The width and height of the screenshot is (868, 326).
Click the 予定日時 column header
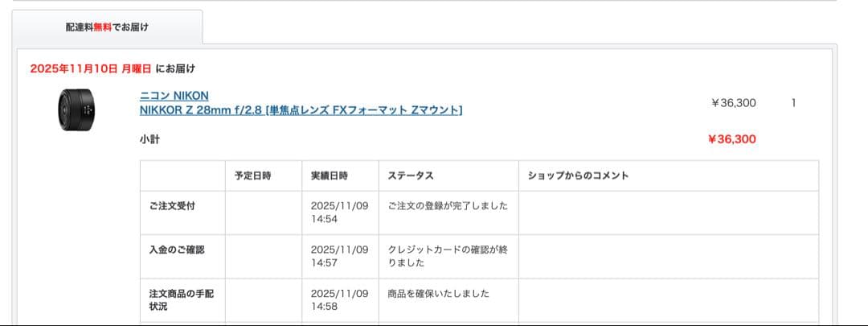(x=252, y=175)
